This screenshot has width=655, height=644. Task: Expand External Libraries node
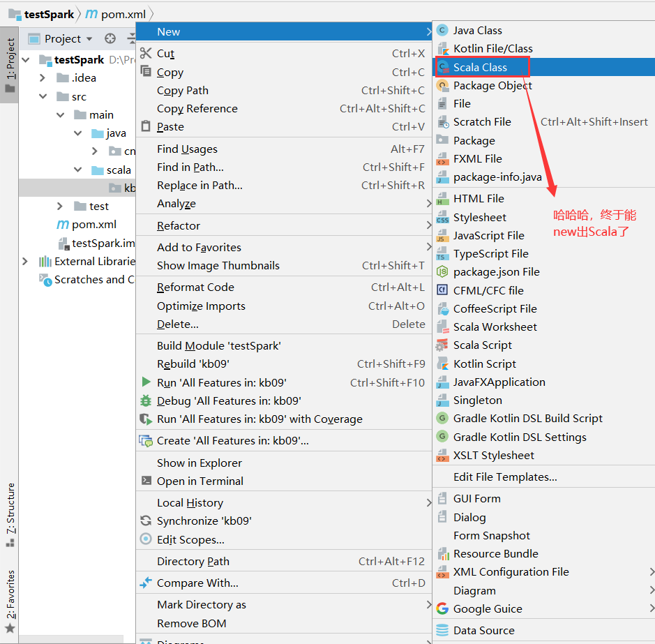pos(24,262)
